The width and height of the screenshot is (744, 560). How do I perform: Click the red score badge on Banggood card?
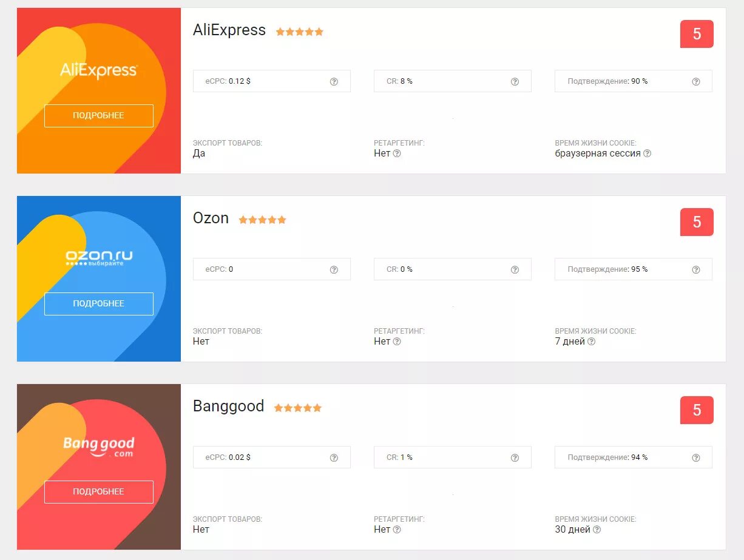tap(697, 410)
